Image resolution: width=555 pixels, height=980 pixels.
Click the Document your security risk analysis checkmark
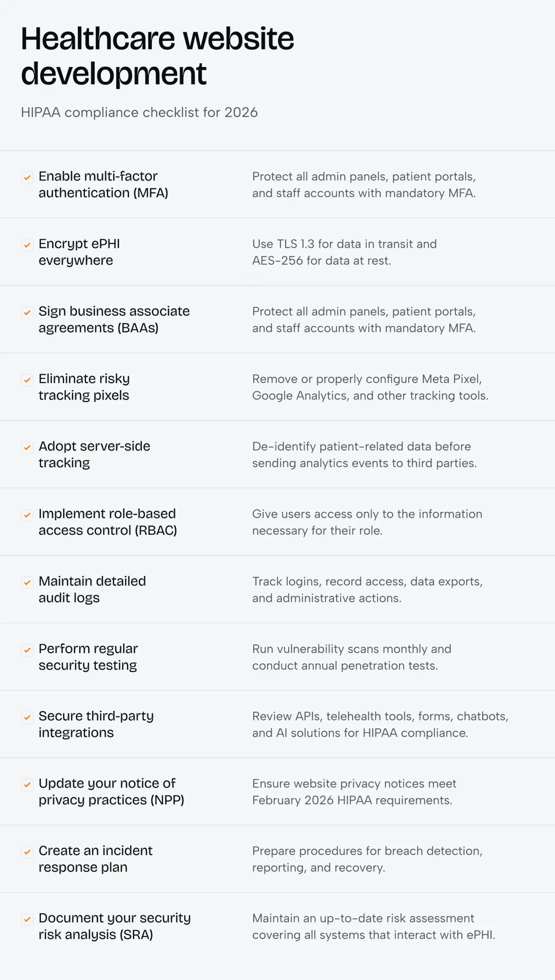(x=27, y=920)
